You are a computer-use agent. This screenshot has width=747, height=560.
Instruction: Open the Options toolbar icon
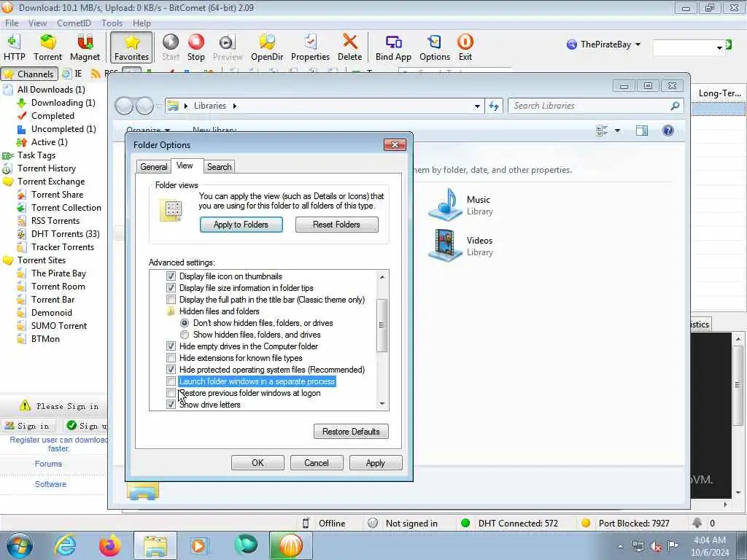(435, 47)
